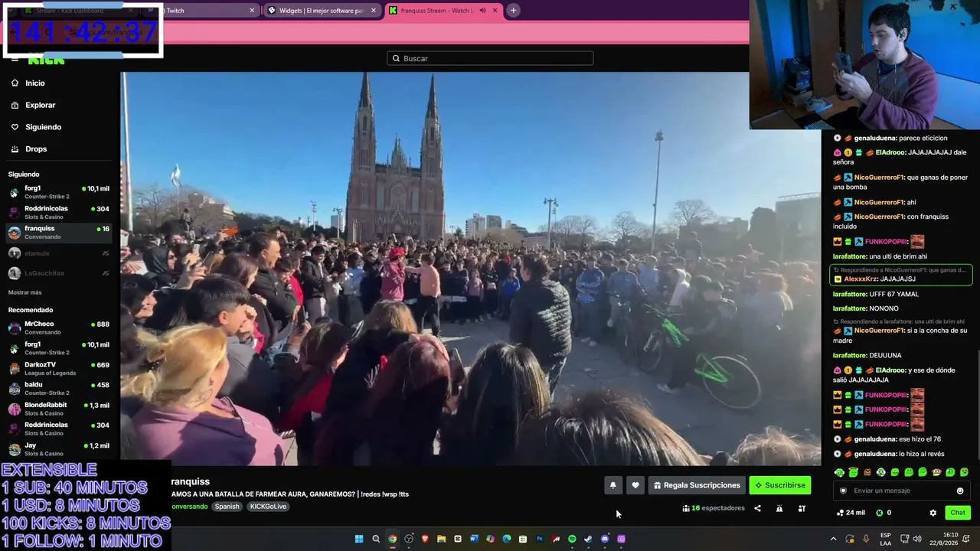The height and width of the screenshot is (551, 980).
Task: Click Regala Suscripciones button
Action: point(697,485)
